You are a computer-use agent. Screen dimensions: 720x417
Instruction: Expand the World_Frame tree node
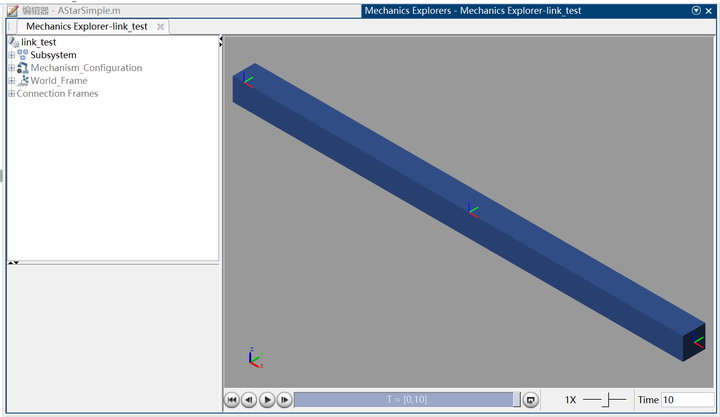point(11,81)
